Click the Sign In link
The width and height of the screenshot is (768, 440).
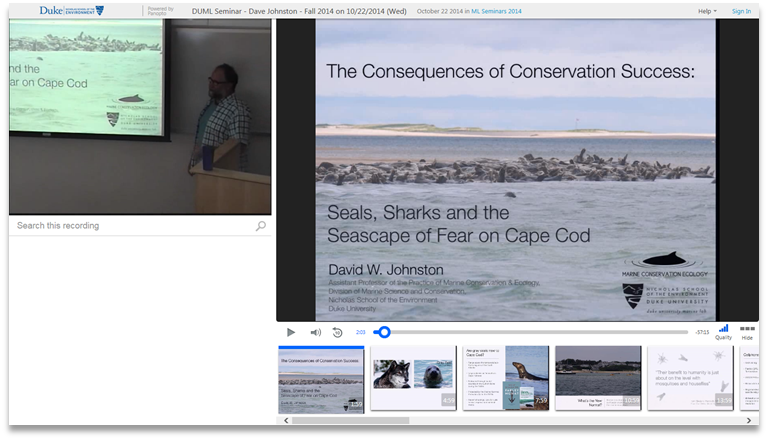pyautogui.click(x=741, y=11)
